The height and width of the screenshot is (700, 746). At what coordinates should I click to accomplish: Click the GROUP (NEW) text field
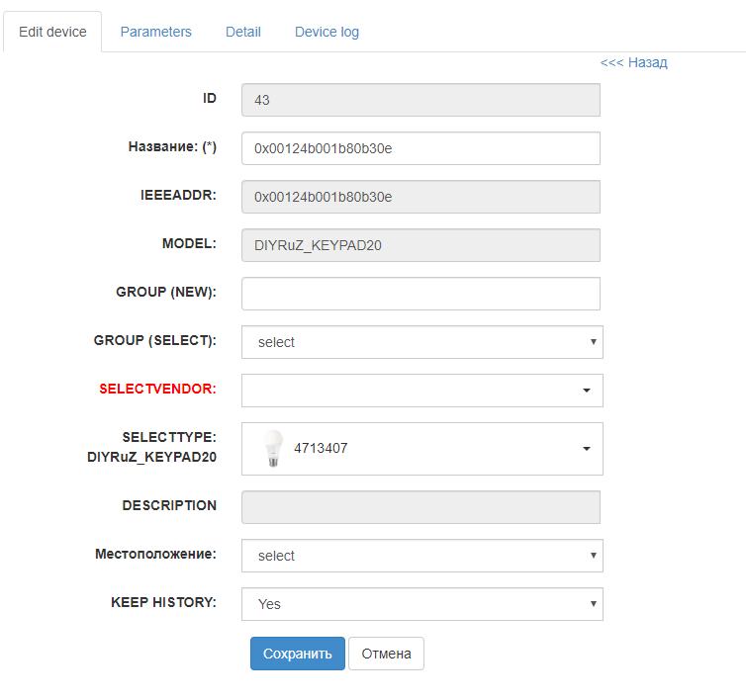(420, 294)
